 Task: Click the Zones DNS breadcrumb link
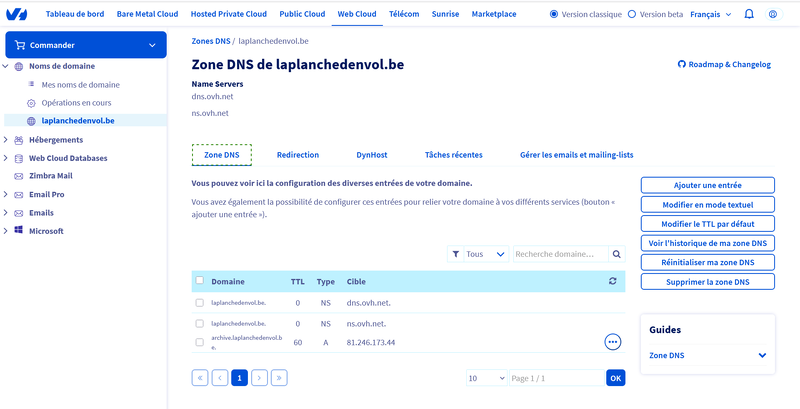(211, 41)
